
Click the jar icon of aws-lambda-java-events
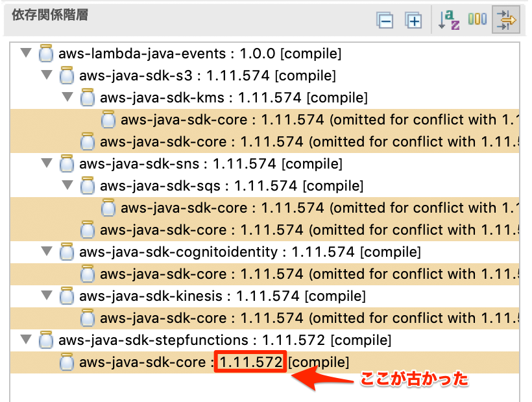click(46, 53)
